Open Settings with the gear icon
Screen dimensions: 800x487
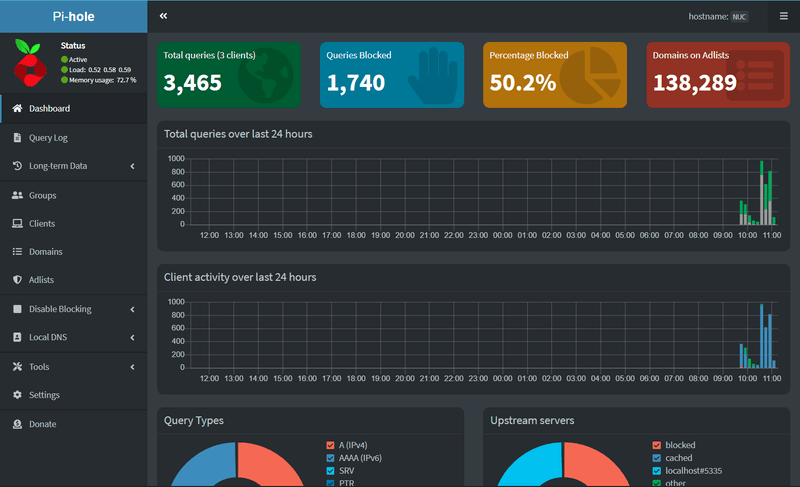[73, 395]
